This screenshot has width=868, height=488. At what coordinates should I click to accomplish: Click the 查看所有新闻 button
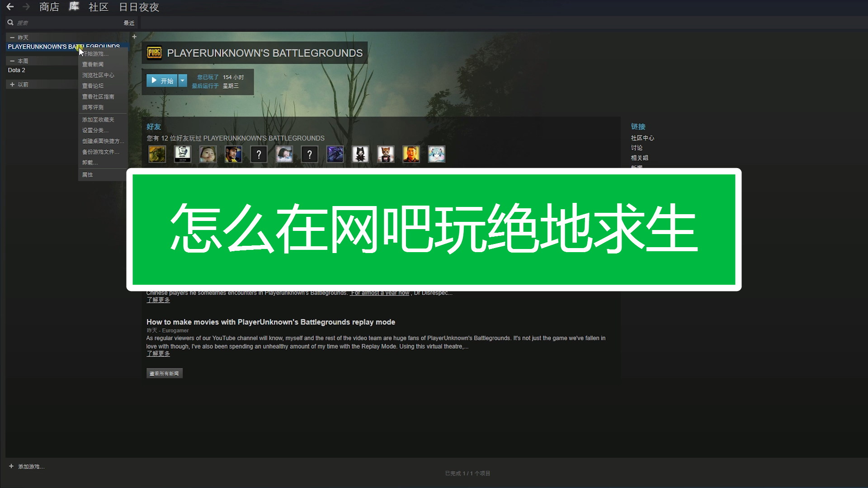(x=165, y=373)
